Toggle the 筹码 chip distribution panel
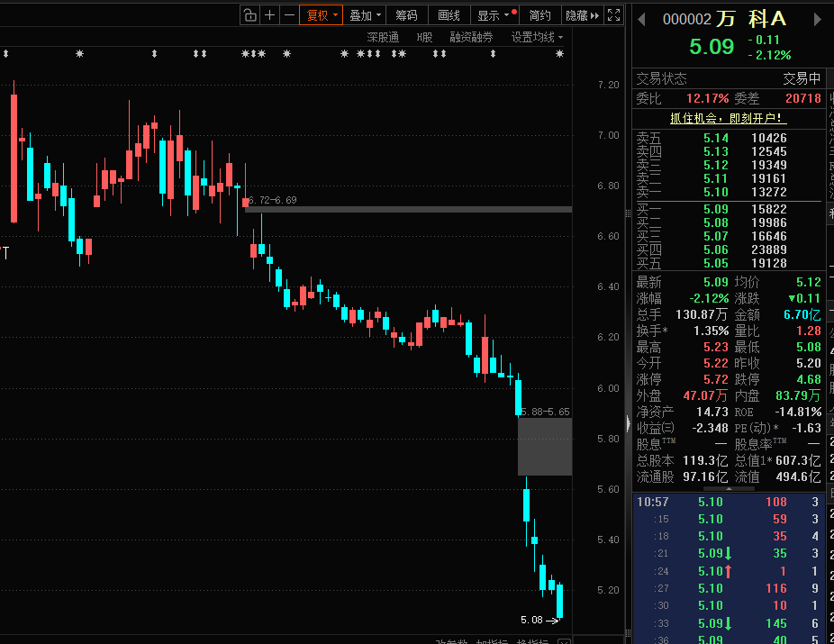This screenshot has width=834, height=644. tap(406, 15)
